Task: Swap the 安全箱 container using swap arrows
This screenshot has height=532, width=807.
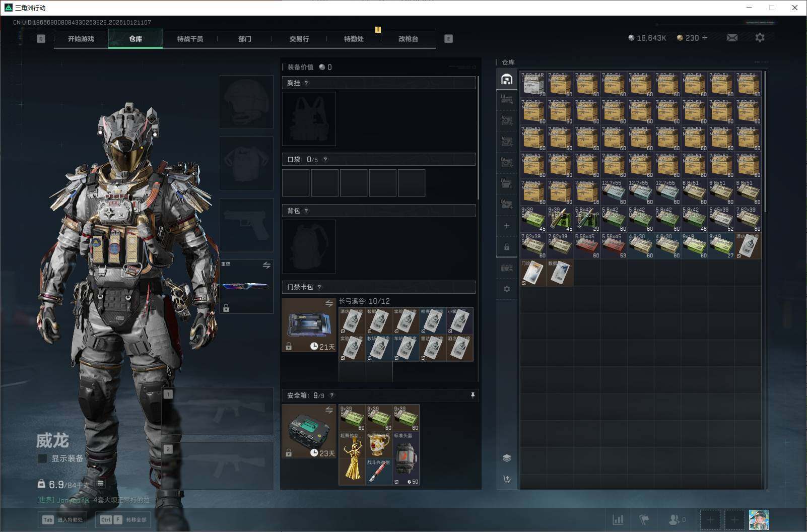Action: point(329,410)
